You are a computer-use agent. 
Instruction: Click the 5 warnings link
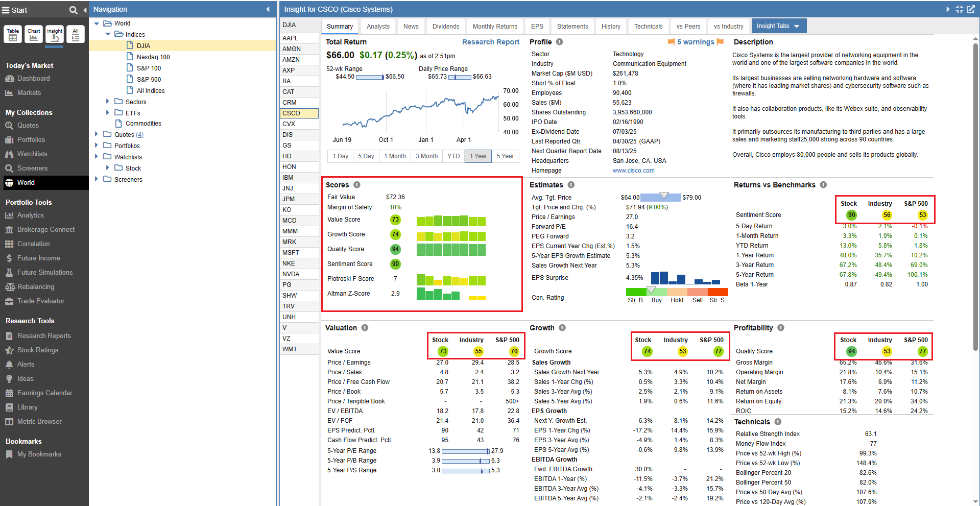pos(696,42)
